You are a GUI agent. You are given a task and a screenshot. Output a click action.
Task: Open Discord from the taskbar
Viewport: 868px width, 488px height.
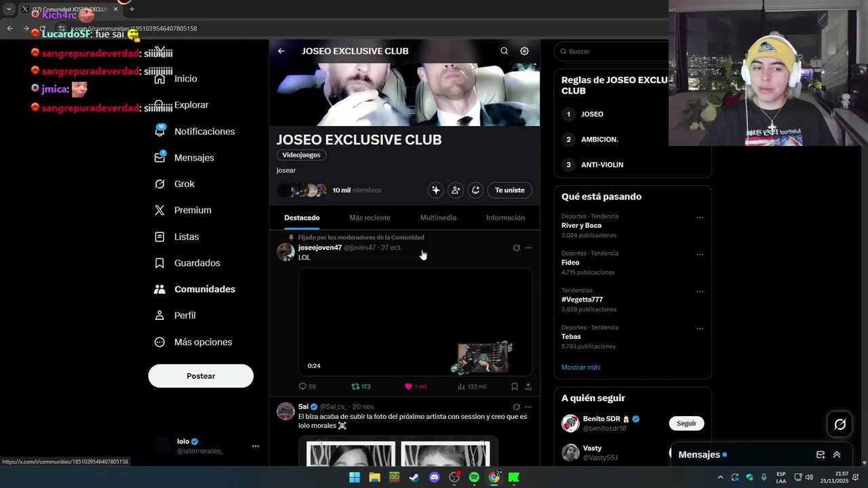[x=435, y=477]
